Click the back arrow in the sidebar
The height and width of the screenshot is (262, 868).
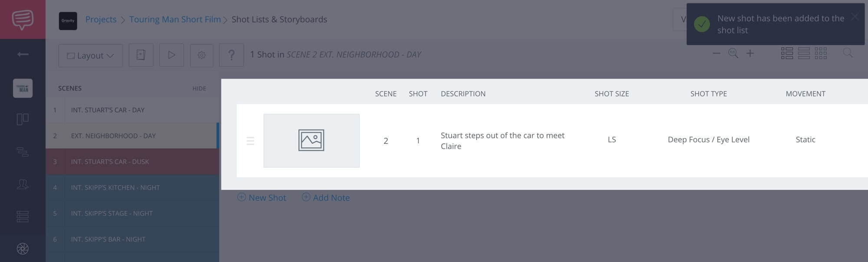click(23, 54)
